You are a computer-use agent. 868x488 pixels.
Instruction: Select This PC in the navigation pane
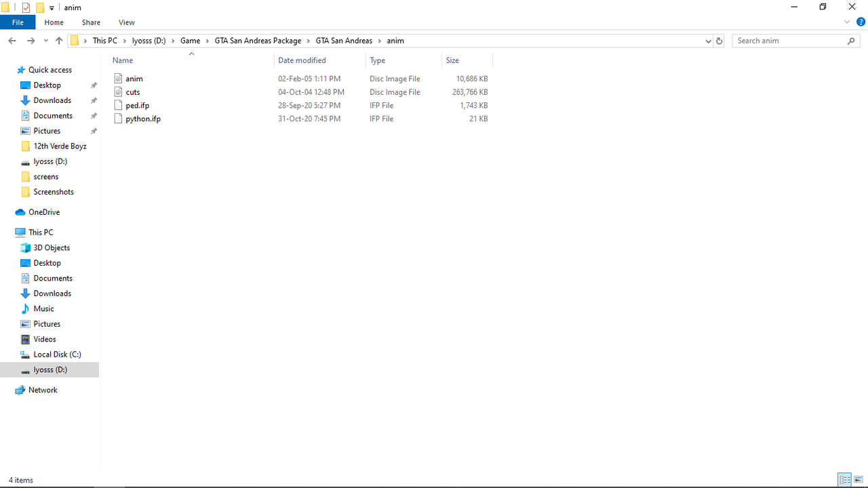pos(41,232)
